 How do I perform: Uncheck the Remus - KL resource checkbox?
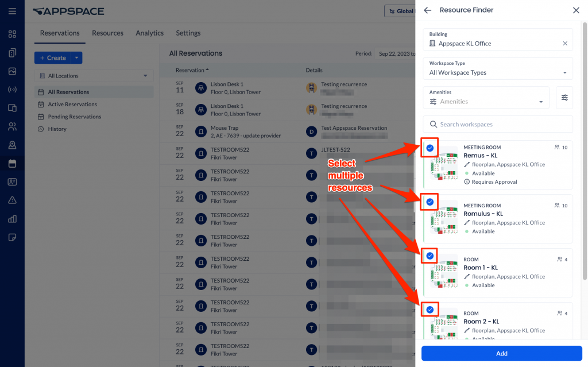(x=430, y=148)
